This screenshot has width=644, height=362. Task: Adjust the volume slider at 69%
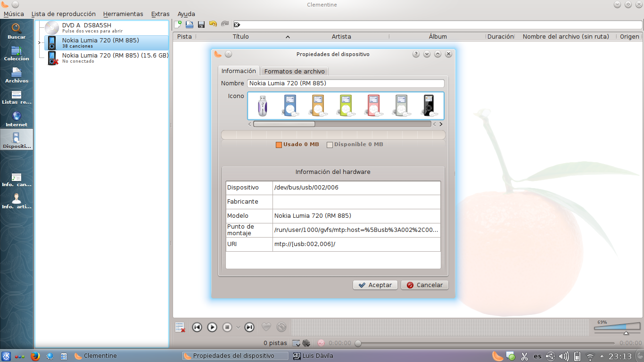617,327
